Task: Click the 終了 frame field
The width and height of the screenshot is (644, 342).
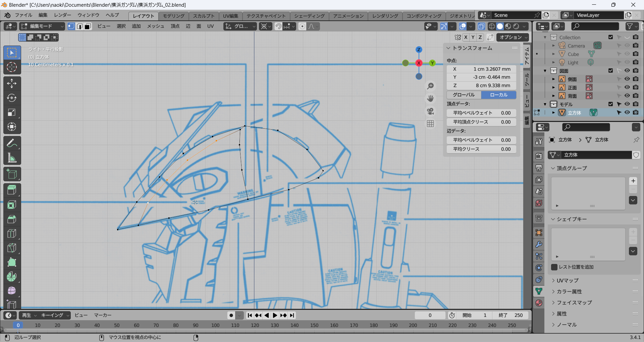Action: [511, 315]
